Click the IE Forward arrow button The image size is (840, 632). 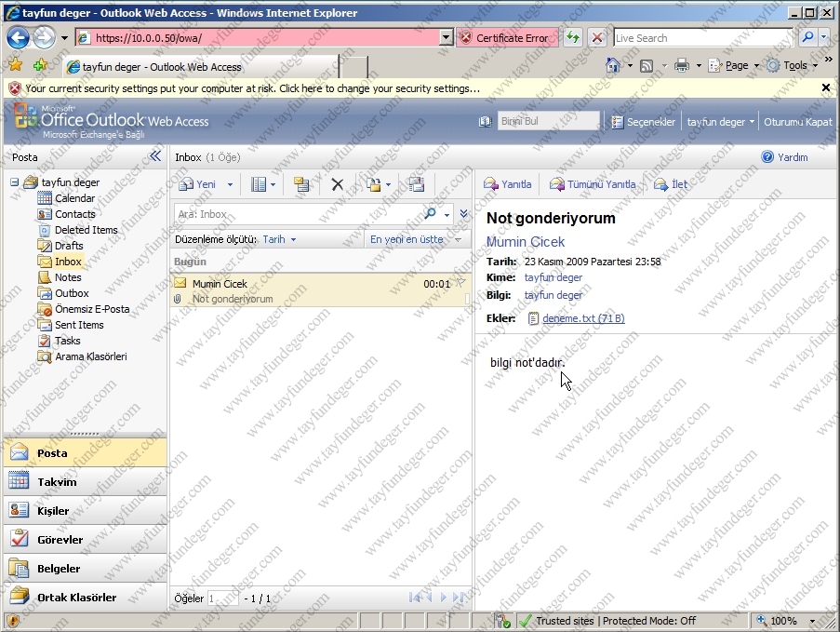[44, 37]
